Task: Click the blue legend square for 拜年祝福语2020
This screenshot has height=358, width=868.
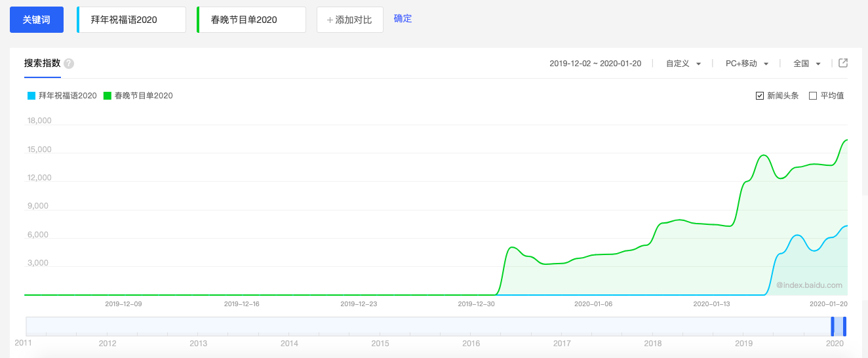Action: coord(31,96)
